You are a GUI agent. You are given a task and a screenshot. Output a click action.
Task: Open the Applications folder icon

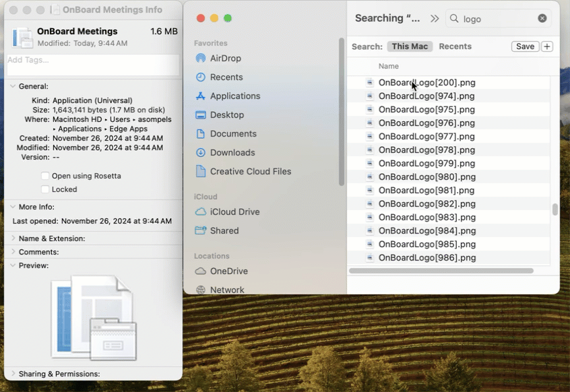coord(200,96)
